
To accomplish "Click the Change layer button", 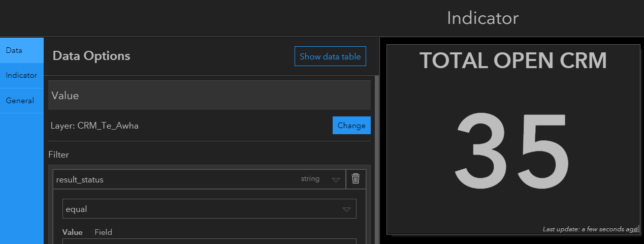I will tap(351, 126).
